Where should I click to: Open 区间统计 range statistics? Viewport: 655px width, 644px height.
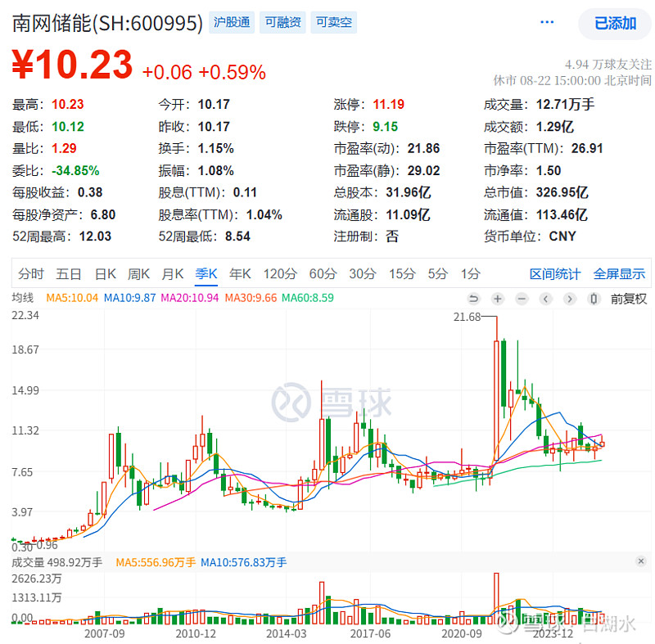tap(555, 274)
